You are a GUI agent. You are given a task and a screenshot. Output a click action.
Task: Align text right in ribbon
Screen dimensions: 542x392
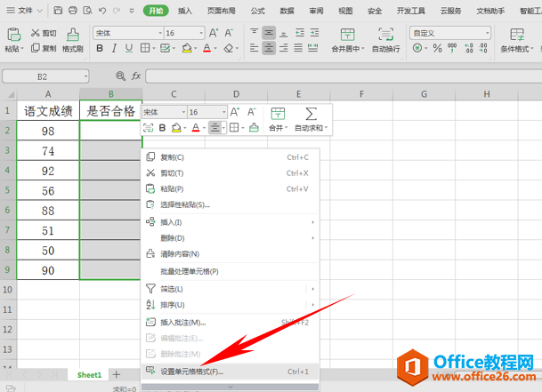[283, 48]
